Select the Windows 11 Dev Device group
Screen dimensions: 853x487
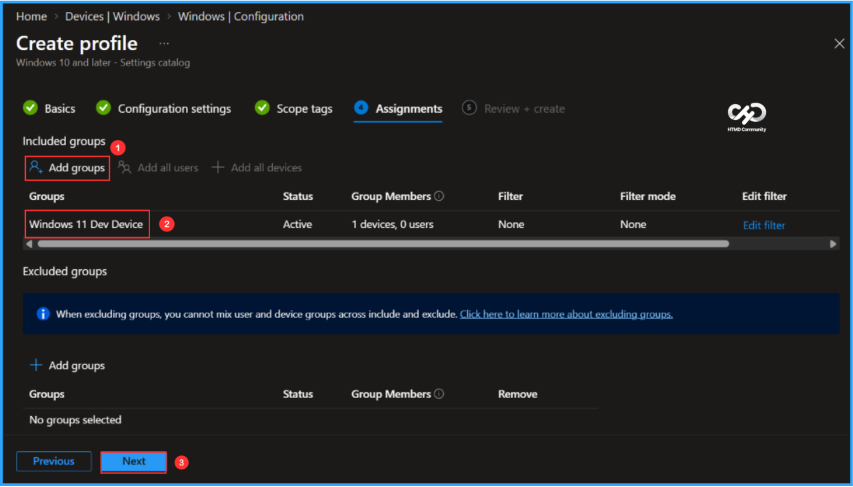coord(86,224)
